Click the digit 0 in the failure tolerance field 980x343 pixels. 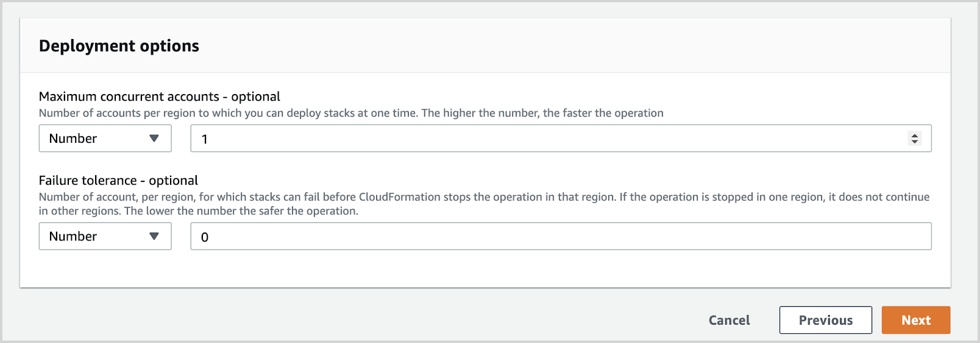[x=205, y=237]
